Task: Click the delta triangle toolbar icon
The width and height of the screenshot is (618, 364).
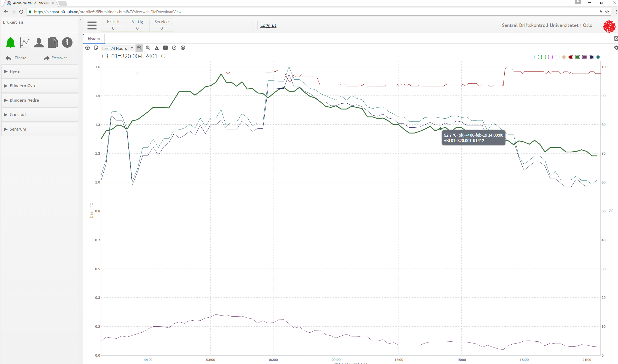Action: tap(157, 48)
